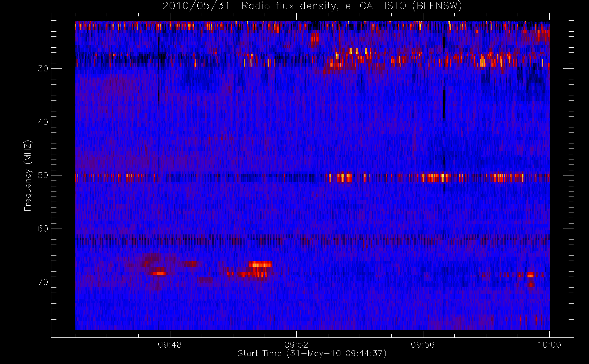
Task: Click the time tick label '09:56'
Action: point(423,345)
